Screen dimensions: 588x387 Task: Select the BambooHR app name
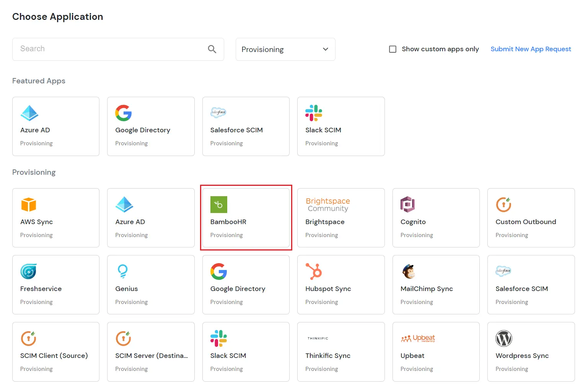[228, 222]
